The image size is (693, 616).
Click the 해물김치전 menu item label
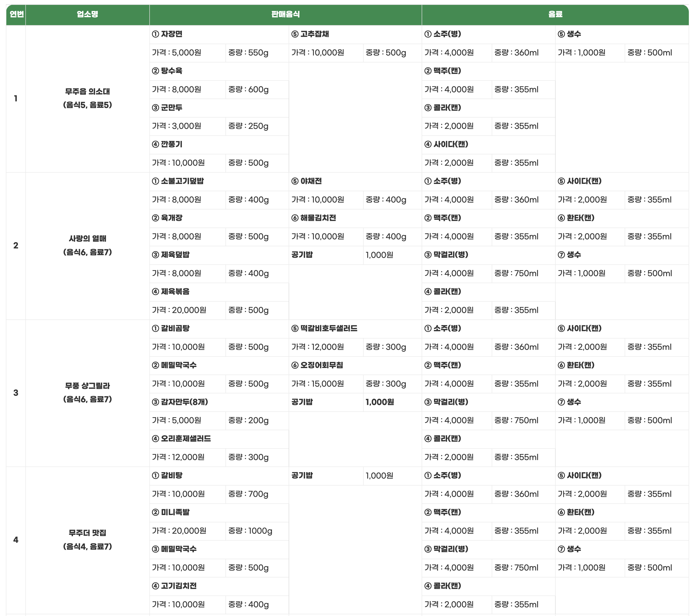click(x=318, y=218)
